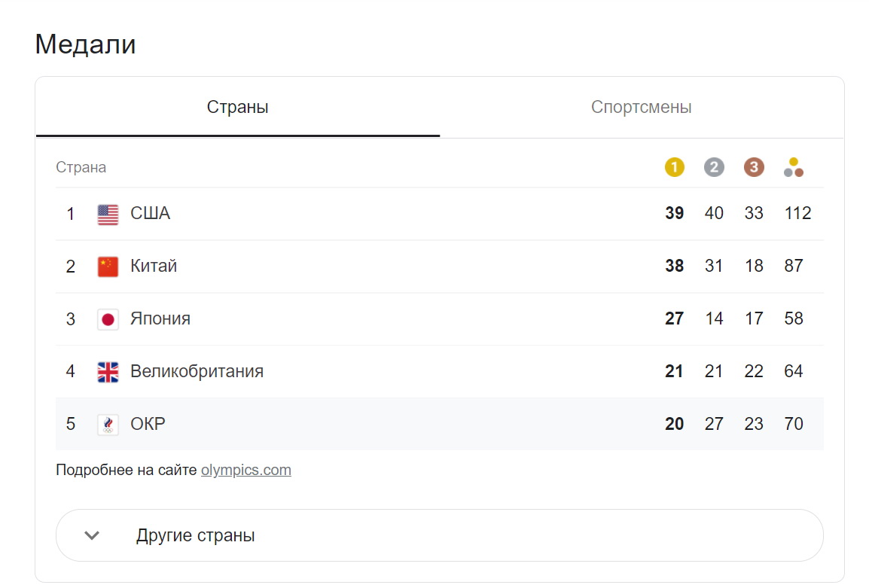Viewport: 869px width, 588px height.
Task: Switch to the Спортсмены tab
Action: click(x=642, y=107)
